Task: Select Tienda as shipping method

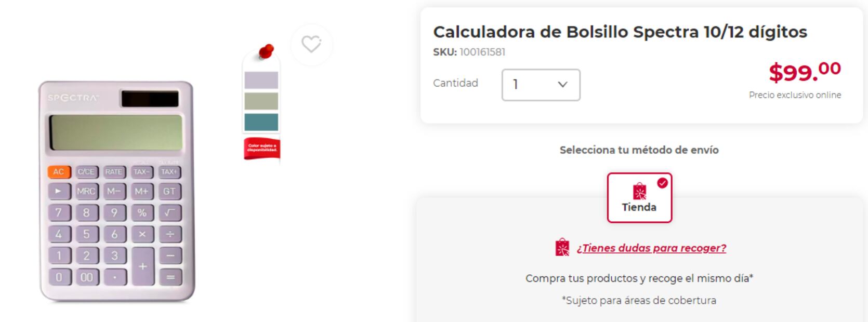Action: (639, 198)
